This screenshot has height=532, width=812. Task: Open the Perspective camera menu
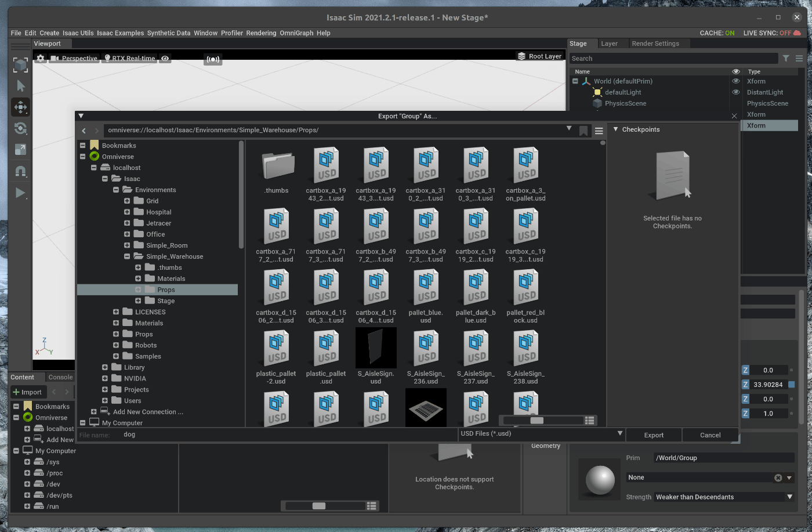(74, 58)
